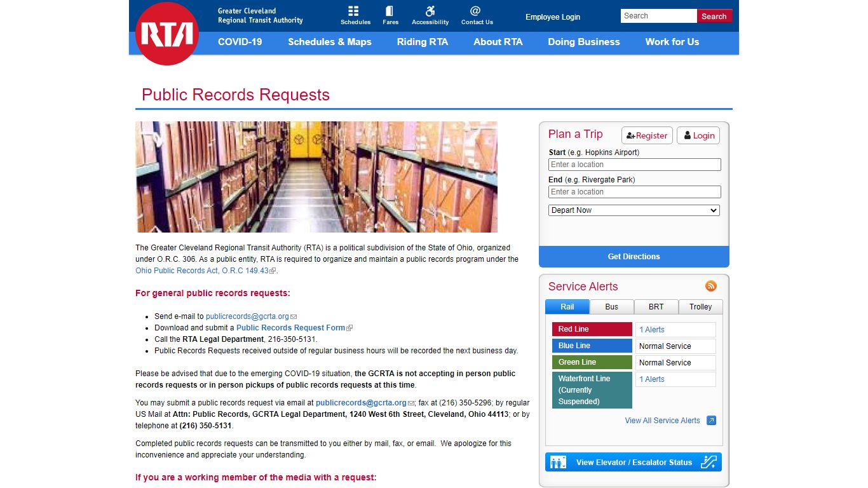Viewport: 868px width, 488px height.
Task: Click the escalator icon on elevator status banner
Action: click(709, 462)
